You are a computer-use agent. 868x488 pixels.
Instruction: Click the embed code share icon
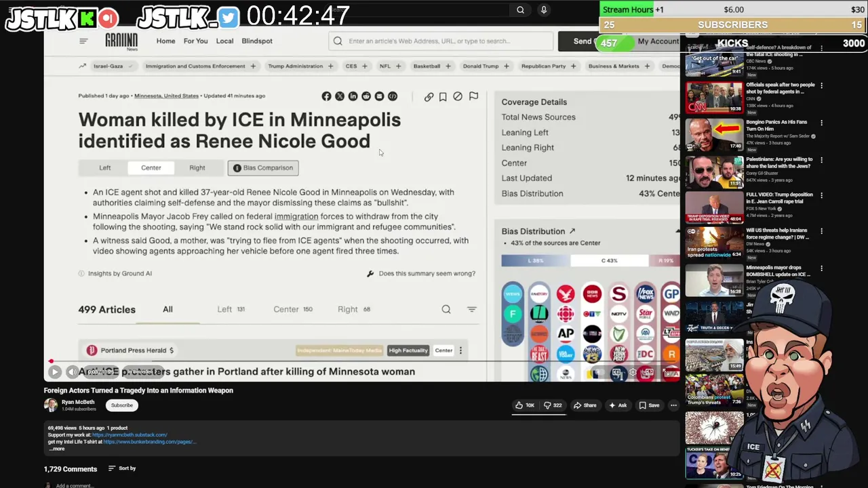[x=393, y=96]
